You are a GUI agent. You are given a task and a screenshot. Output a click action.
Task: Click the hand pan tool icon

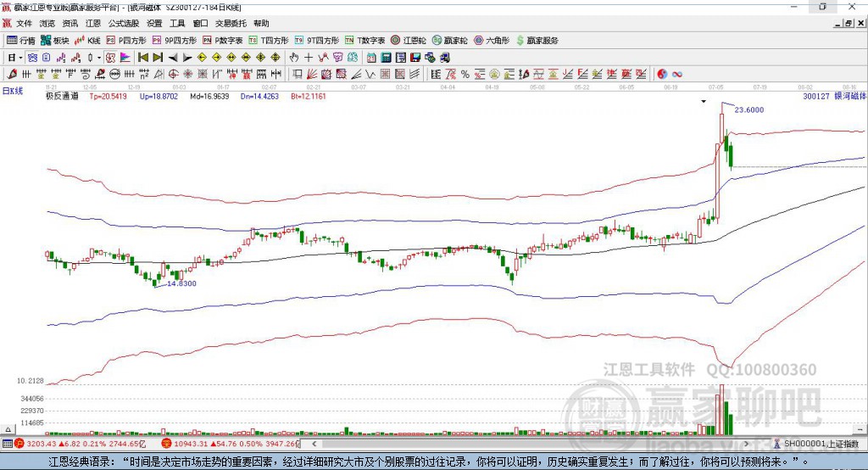[x=293, y=57]
